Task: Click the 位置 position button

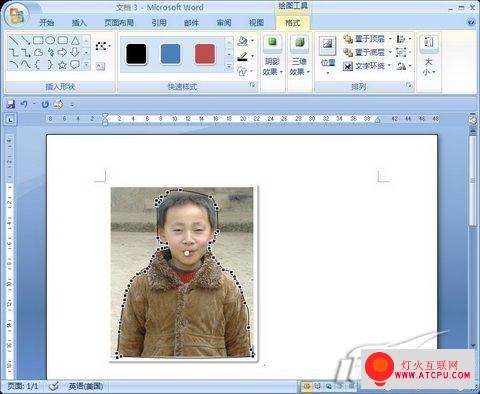Action: coord(328,55)
